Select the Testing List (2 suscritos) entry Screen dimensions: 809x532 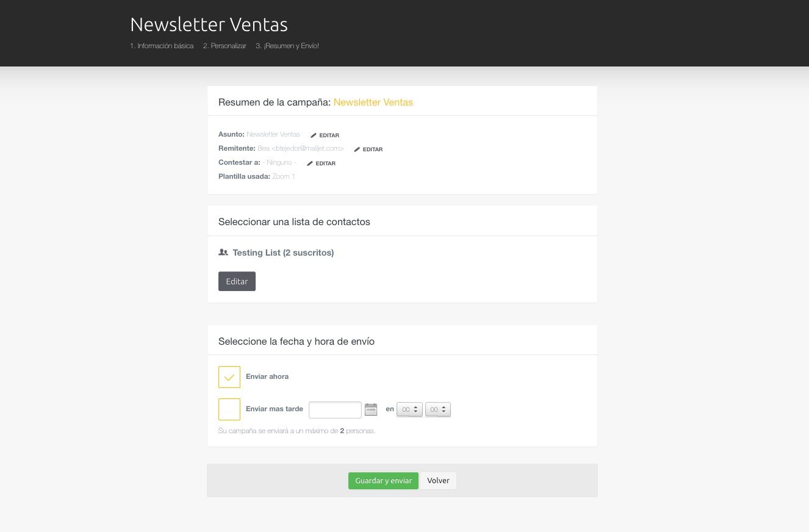pyautogui.click(x=283, y=253)
